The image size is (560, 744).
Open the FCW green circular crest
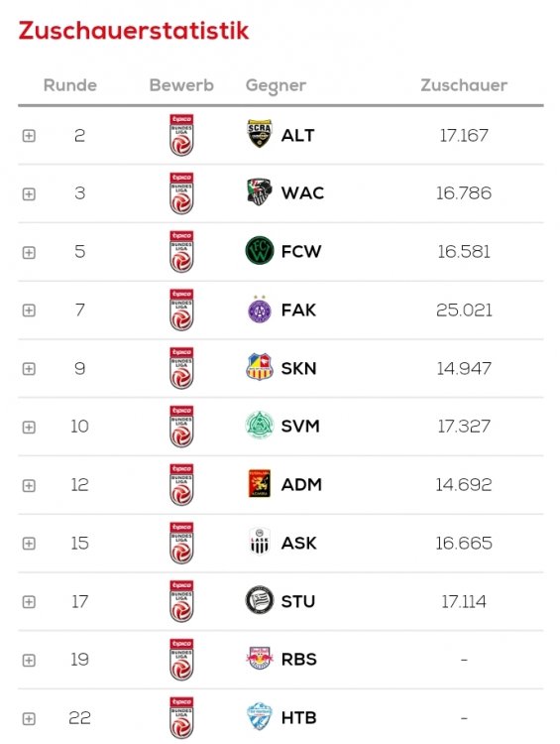260,251
